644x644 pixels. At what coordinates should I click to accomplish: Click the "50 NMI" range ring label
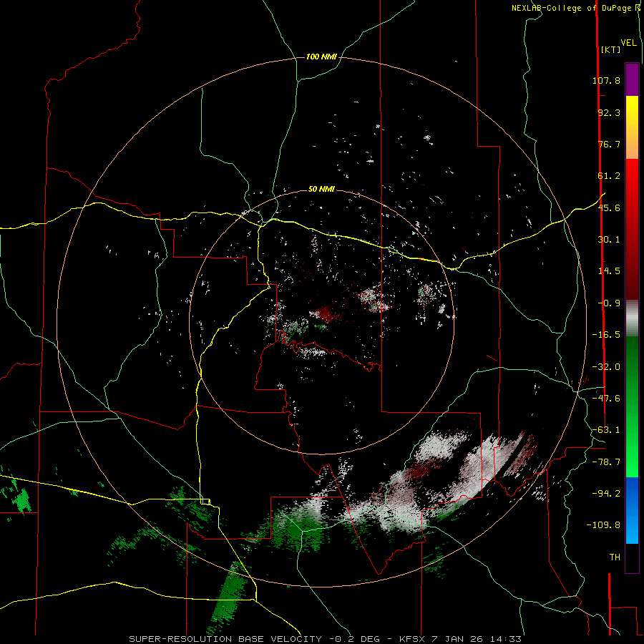[321, 190]
